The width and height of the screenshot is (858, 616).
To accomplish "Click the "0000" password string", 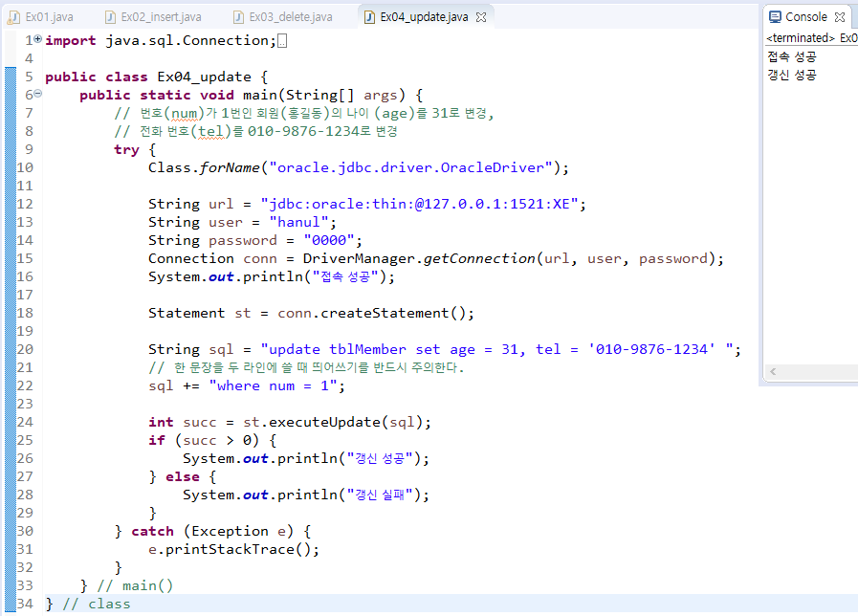I will tap(329, 240).
